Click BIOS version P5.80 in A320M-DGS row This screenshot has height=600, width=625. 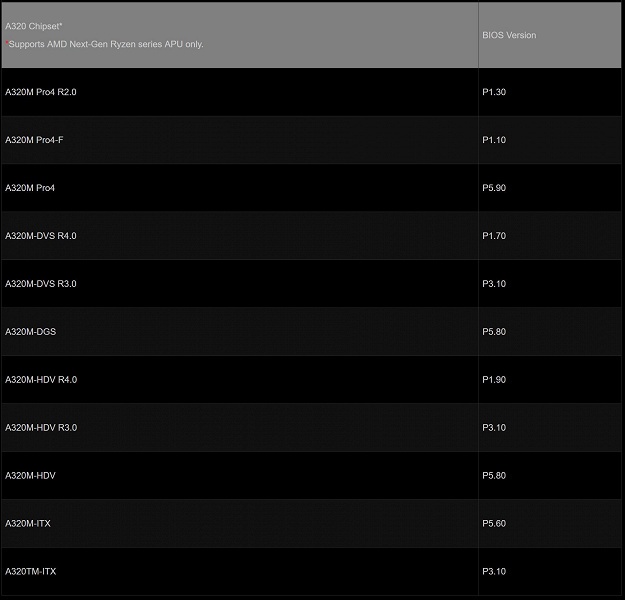[x=494, y=332]
